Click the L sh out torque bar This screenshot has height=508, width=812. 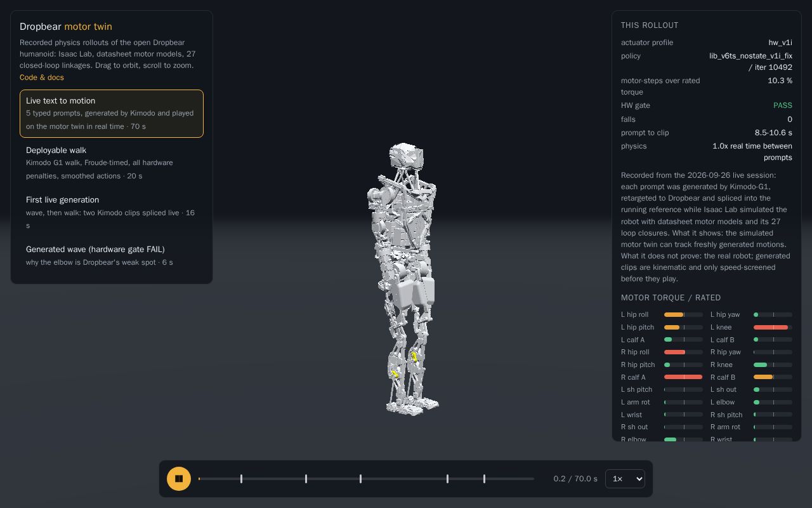(x=773, y=389)
